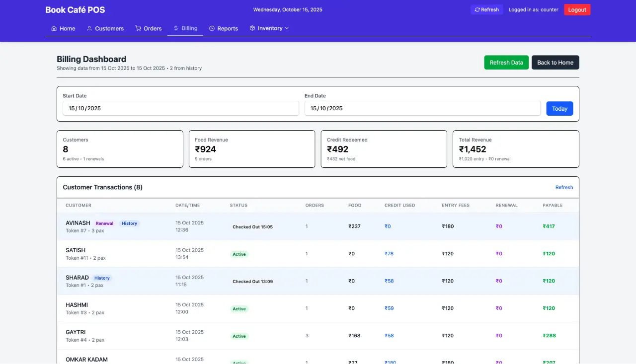The width and height of the screenshot is (636, 364).
Task: Click the Back to Home button
Action: coord(555,63)
